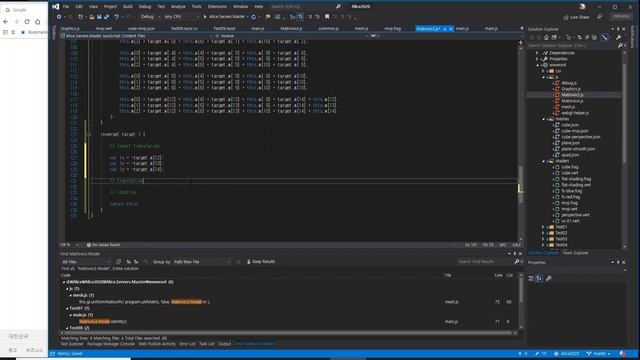Switch to the cube-mvp.json tab

pyautogui.click(x=141, y=29)
